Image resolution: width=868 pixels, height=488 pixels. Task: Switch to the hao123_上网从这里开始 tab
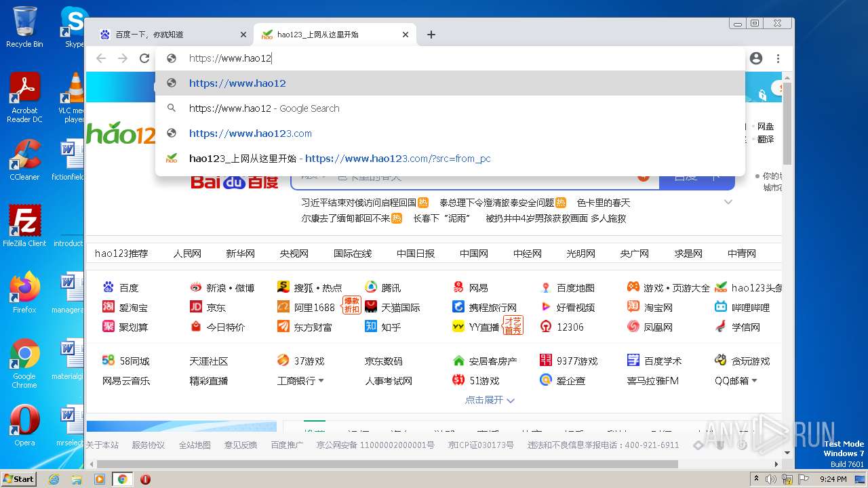coord(335,35)
